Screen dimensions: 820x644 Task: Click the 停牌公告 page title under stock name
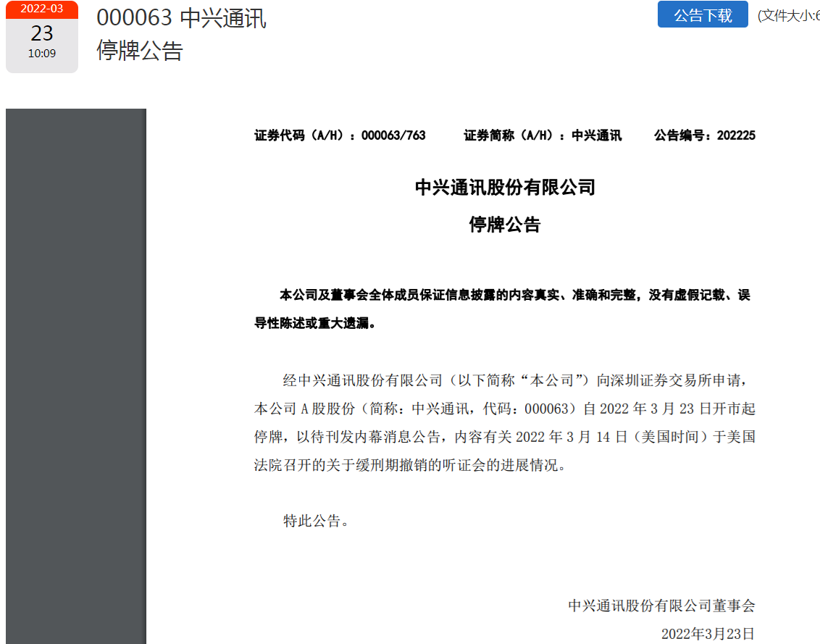click(x=140, y=50)
